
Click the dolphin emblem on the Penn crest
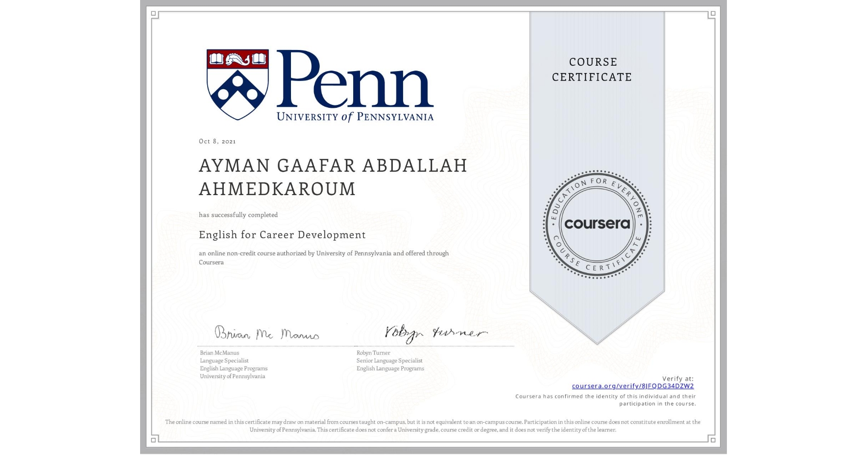pyautogui.click(x=239, y=59)
